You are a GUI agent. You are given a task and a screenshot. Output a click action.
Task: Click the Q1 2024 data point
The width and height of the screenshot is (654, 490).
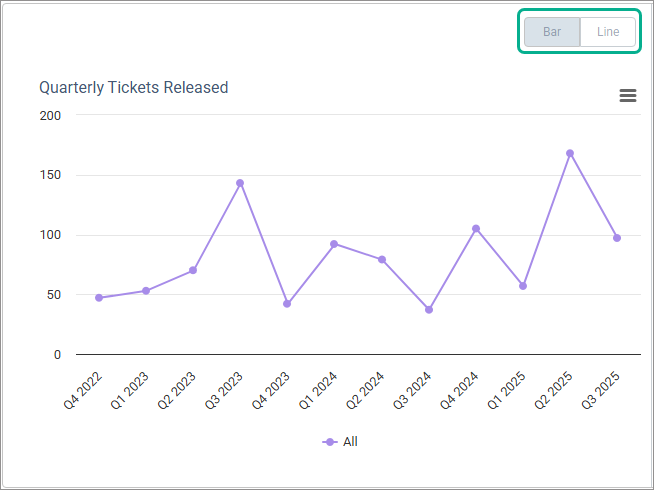pos(334,244)
